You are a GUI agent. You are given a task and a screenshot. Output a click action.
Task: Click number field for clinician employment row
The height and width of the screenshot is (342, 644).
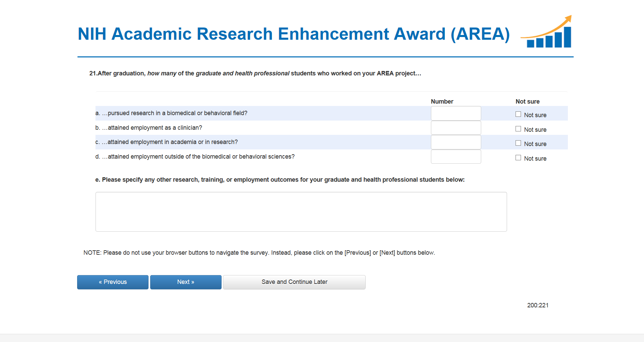(x=456, y=128)
